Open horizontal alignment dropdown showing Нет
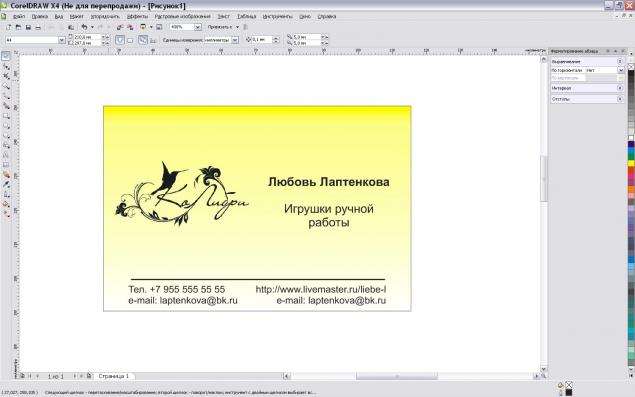The image size is (635, 397). [620, 70]
